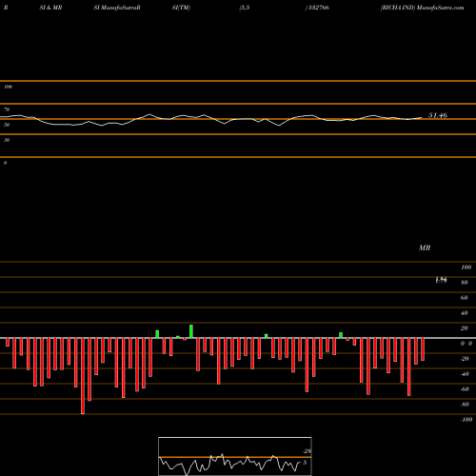Click the "MR" panel label
The width and height of the screenshot is (476, 476).
[x=425, y=248]
